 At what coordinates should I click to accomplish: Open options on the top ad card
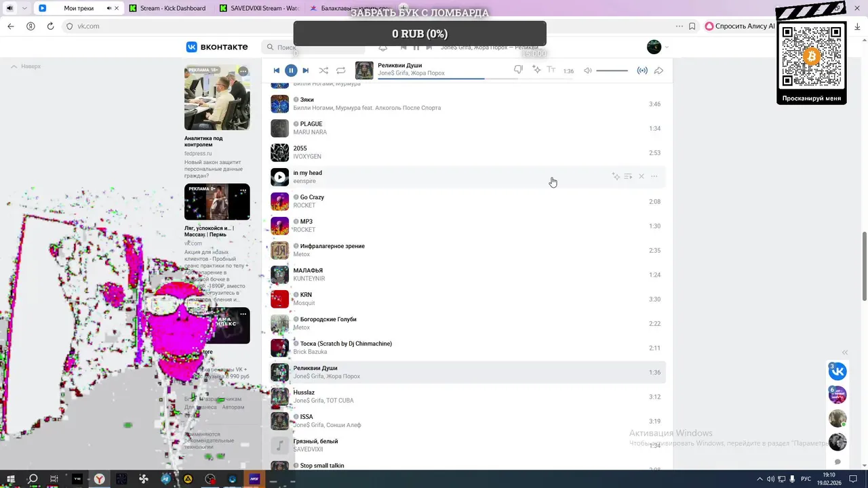pos(243,71)
